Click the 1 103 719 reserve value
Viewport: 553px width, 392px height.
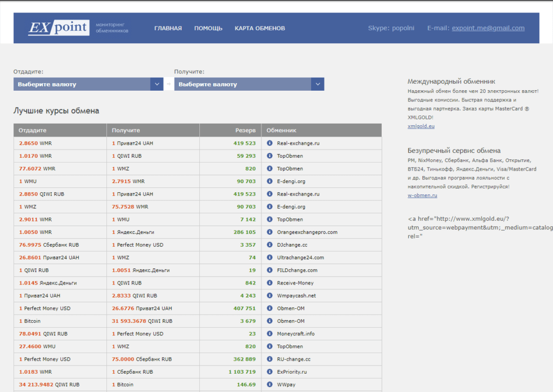(242, 371)
